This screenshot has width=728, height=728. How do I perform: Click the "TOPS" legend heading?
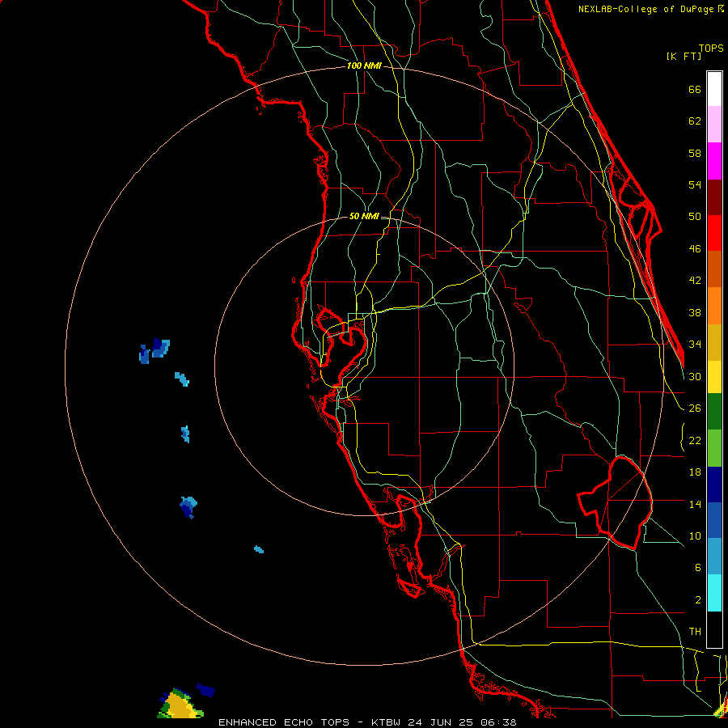click(711, 49)
